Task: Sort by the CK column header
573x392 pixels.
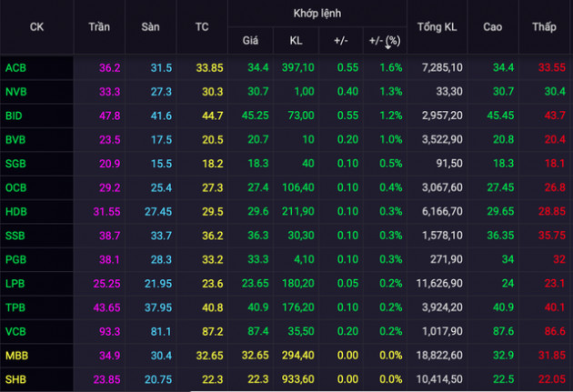Action: (36, 27)
